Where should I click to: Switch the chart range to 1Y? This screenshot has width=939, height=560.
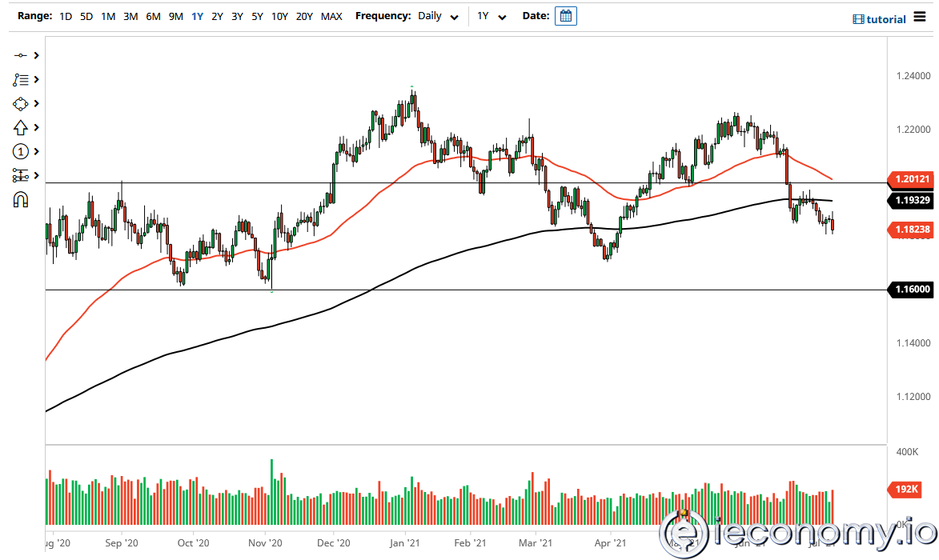[198, 16]
